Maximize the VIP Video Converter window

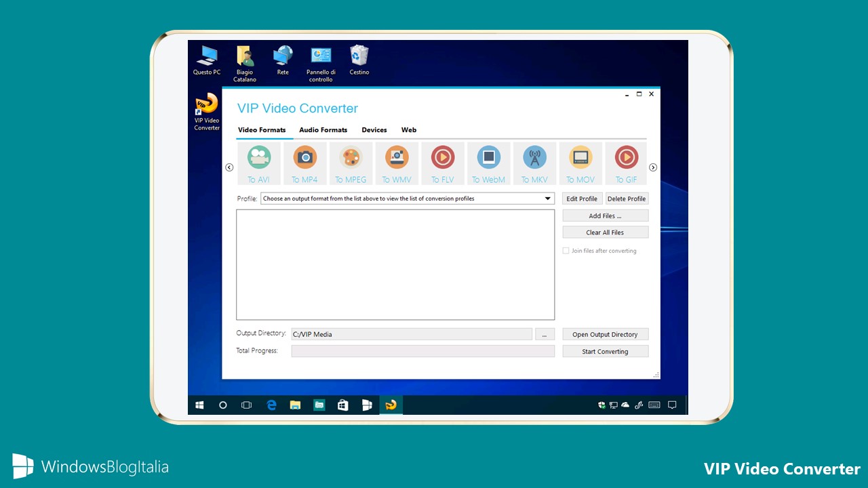point(639,94)
